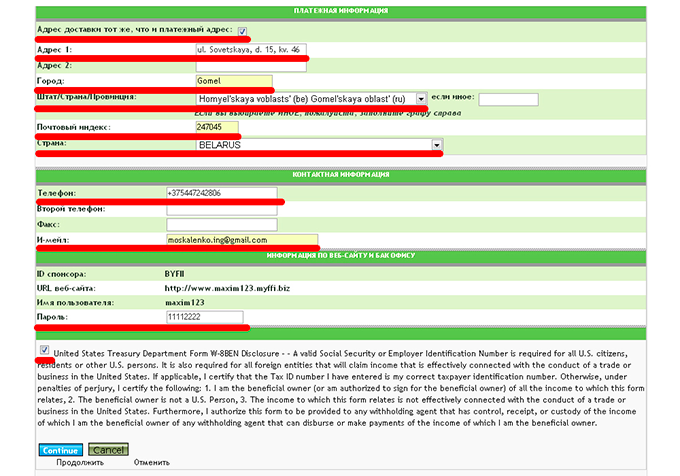Click the sponsor ID value BYFII
This screenshot has width=680, height=476.
174,274
